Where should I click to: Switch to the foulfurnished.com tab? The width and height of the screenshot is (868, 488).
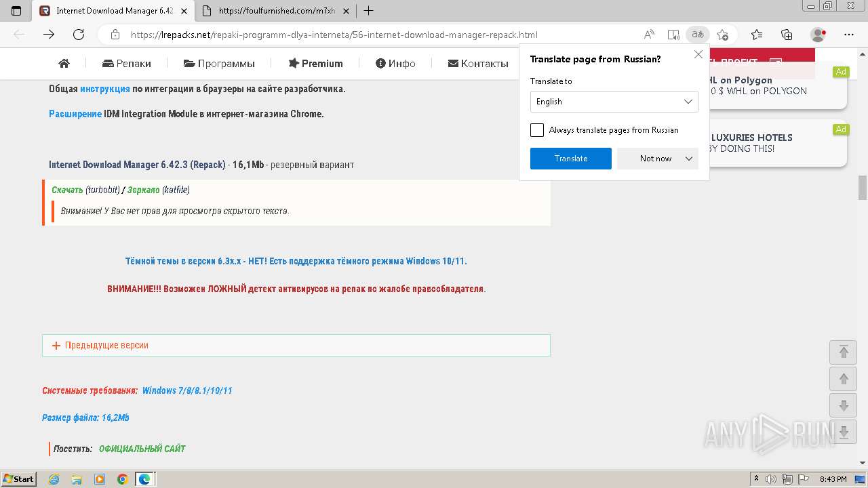coord(277,11)
